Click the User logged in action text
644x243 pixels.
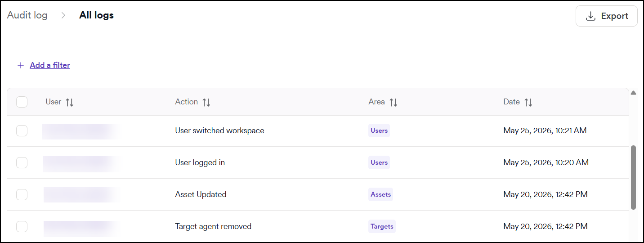click(200, 162)
